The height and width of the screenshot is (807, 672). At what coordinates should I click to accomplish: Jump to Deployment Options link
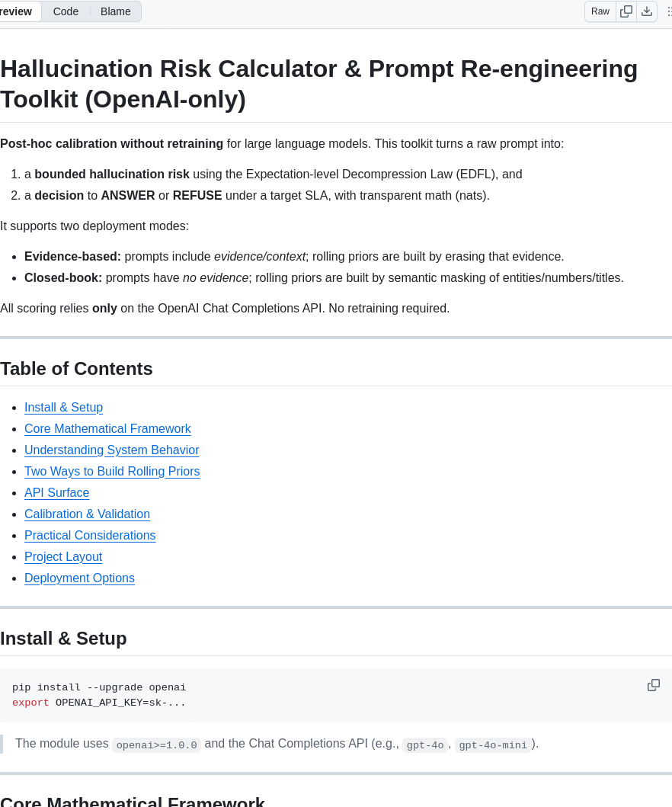click(79, 578)
